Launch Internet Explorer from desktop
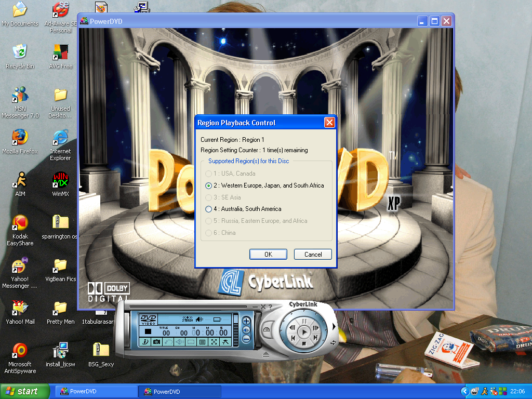532x399 pixels. tap(60, 145)
